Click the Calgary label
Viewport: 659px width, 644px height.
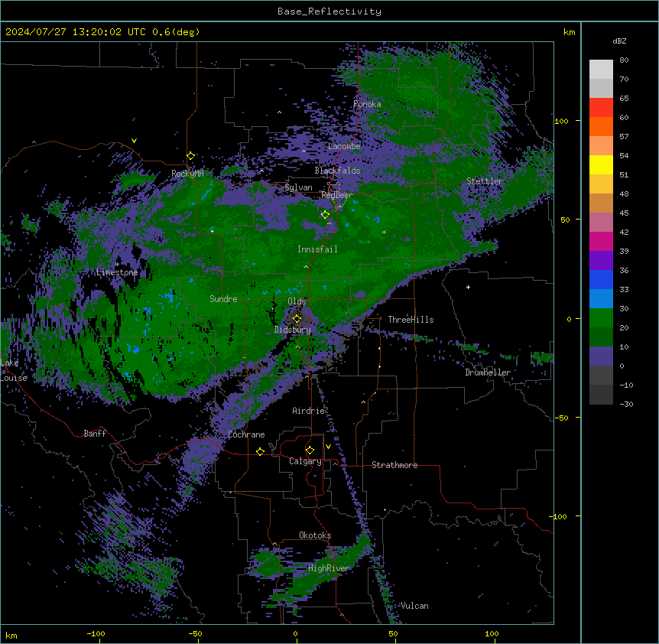305,461
